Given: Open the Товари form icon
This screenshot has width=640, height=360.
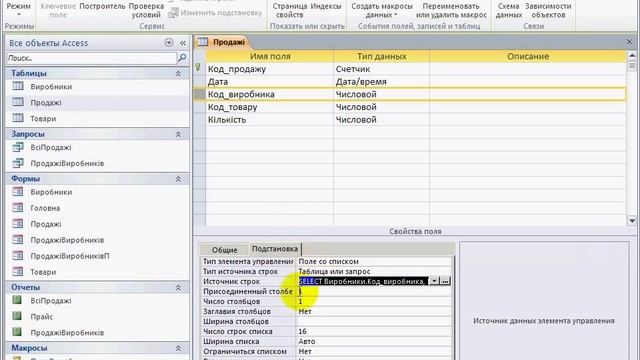Looking at the screenshot, I should click(18, 271).
